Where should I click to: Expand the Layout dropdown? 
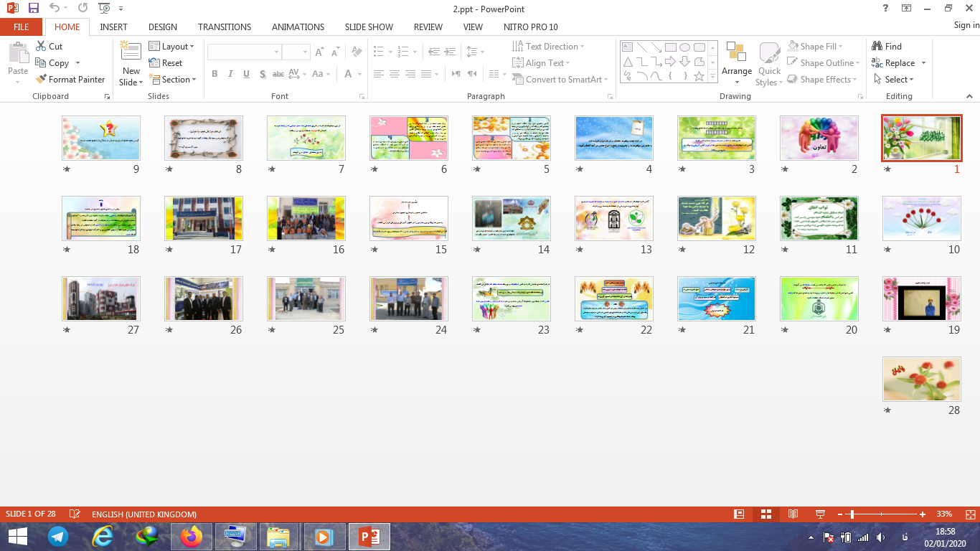click(172, 47)
